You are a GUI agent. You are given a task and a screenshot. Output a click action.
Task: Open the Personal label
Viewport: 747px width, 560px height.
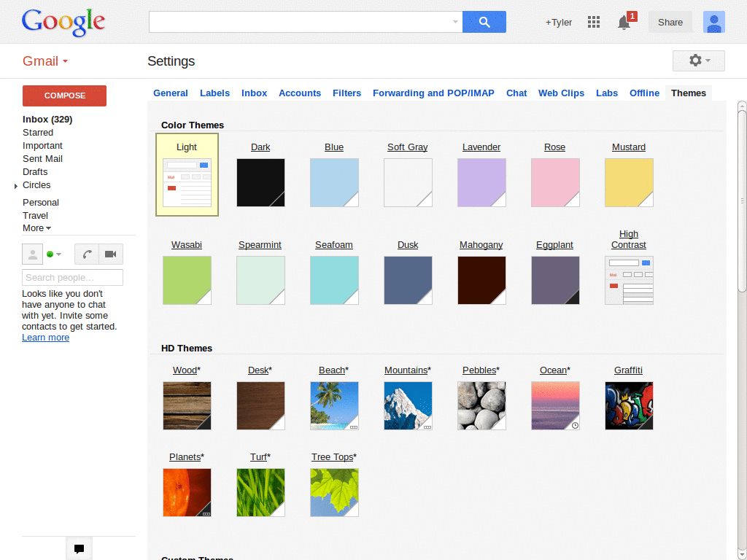41,203
